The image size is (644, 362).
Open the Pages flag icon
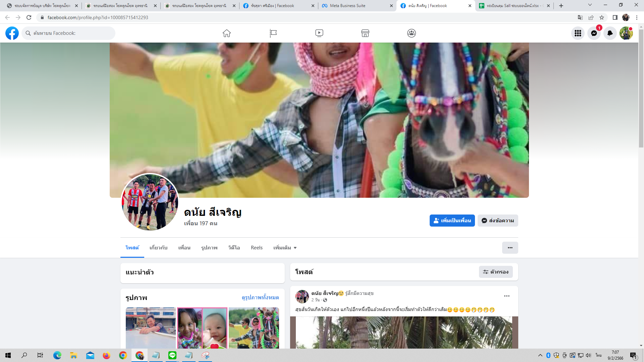point(273,33)
